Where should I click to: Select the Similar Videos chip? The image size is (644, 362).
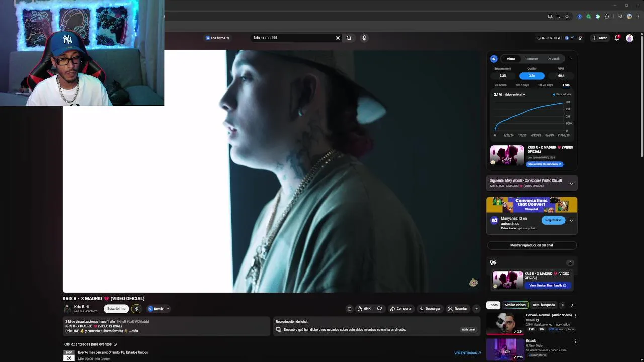point(515,305)
